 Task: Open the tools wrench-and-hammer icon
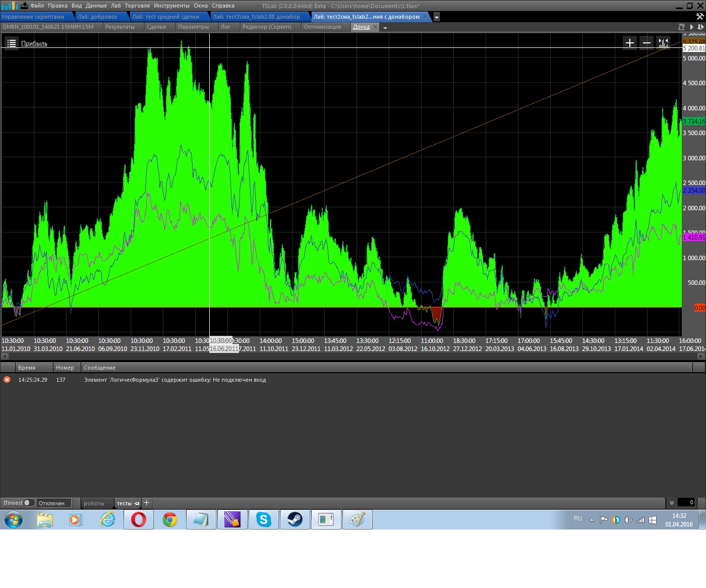coord(699,17)
